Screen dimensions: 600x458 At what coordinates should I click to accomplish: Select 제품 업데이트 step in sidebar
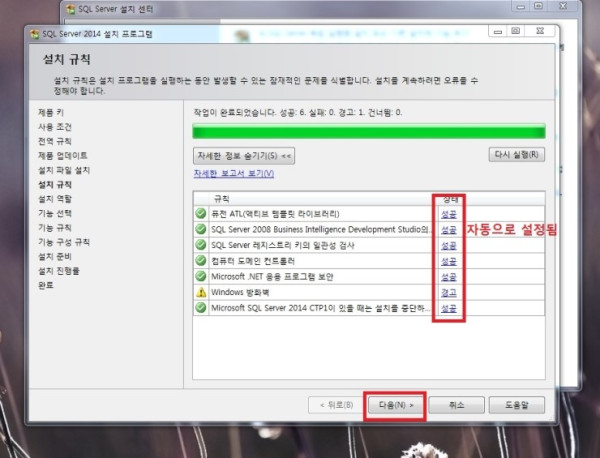tap(63, 155)
